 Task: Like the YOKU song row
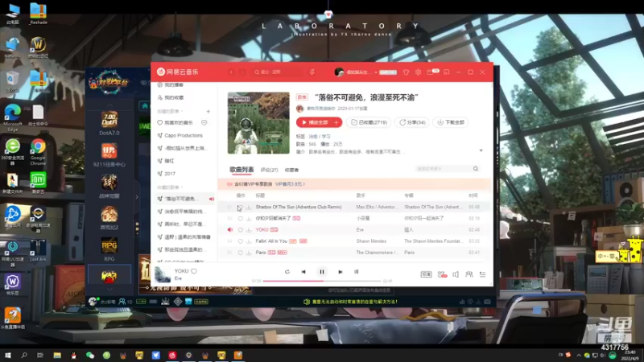click(x=240, y=230)
